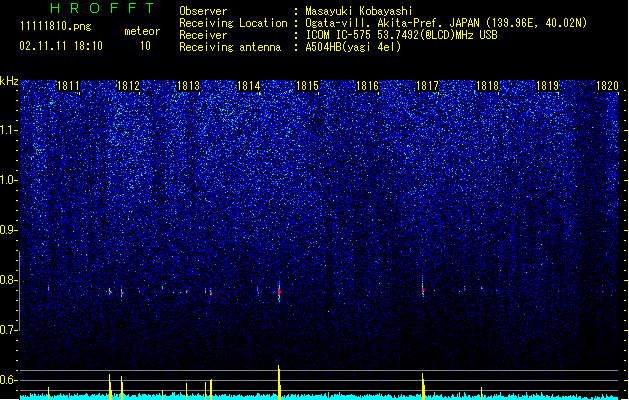Click the 0.7 kHz axis label

[x=8, y=330]
